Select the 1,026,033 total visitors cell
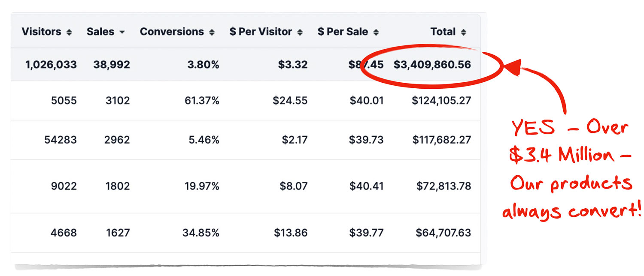Viewport: 644px width, 276px height. [x=51, y=65]
